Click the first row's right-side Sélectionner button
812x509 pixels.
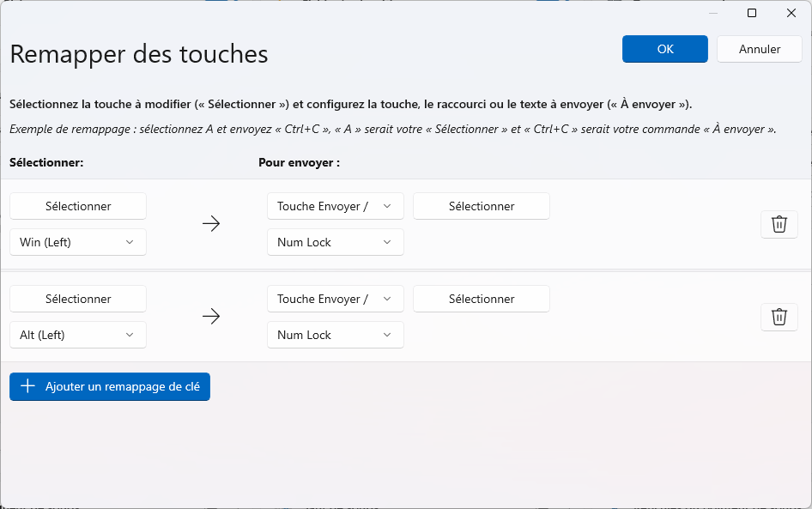click(482, 206)
